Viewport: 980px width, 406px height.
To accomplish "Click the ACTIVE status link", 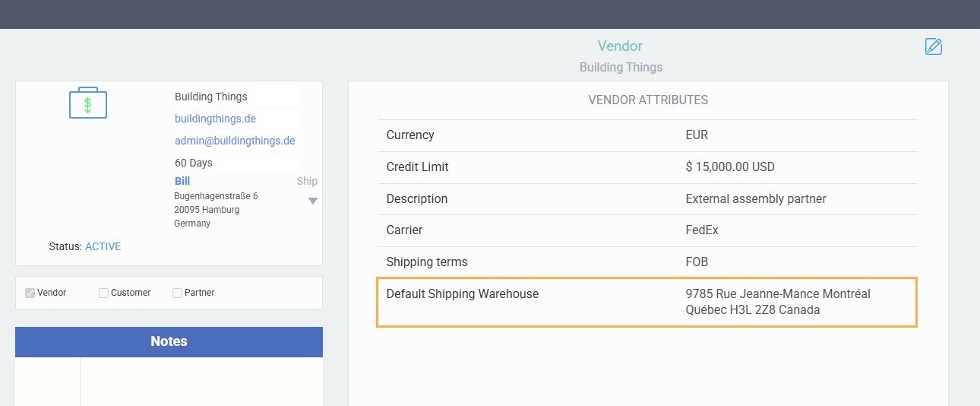I will 103,246.
